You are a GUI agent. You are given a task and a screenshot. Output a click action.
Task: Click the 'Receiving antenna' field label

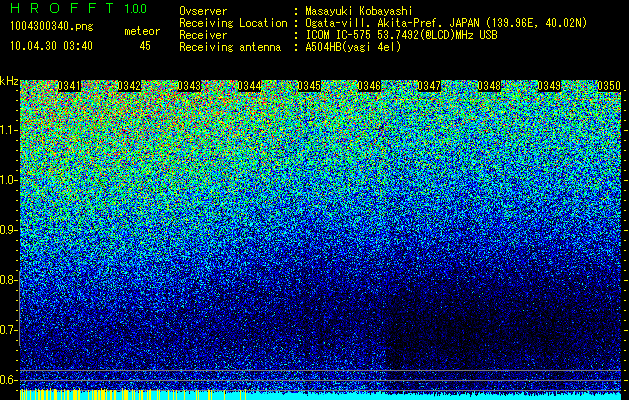(230, 47)
